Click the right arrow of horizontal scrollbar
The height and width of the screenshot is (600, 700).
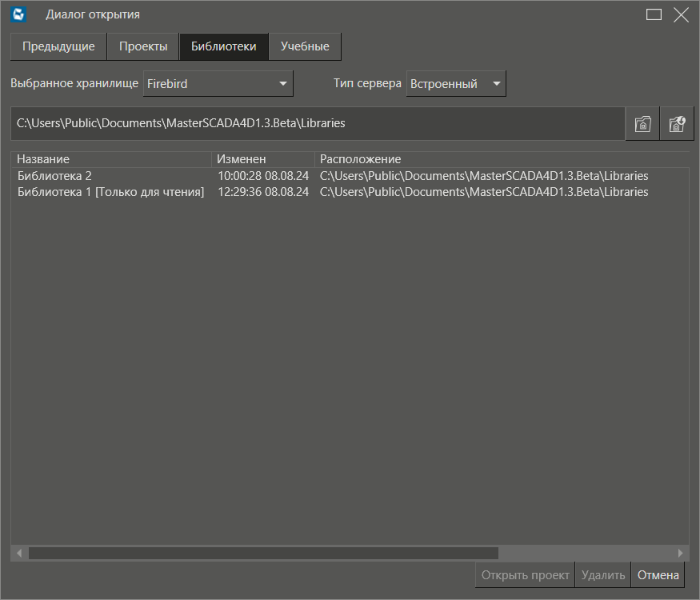tap(681, 553)
